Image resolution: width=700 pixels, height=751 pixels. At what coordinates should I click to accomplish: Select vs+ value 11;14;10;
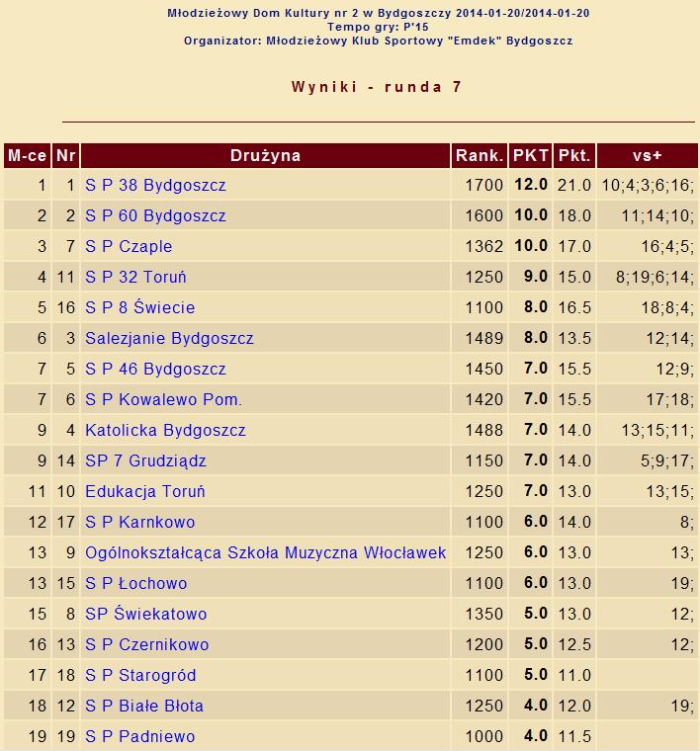[657, 216]
